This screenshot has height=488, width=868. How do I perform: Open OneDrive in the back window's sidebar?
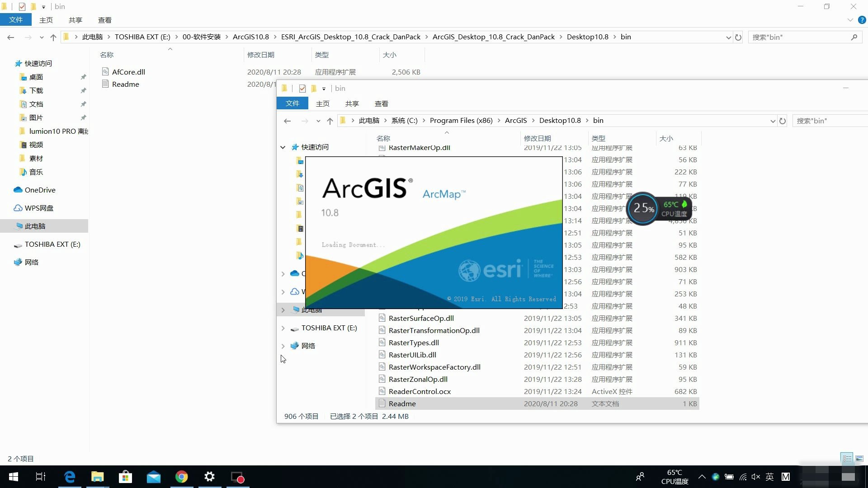[40, 190]
